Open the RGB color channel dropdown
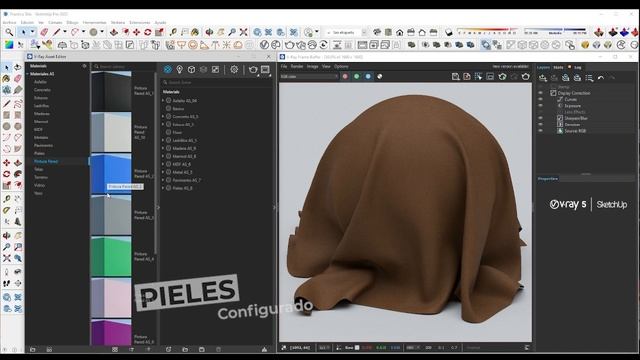The height and width of the screenshot is (360, 640). pos(309,76)
